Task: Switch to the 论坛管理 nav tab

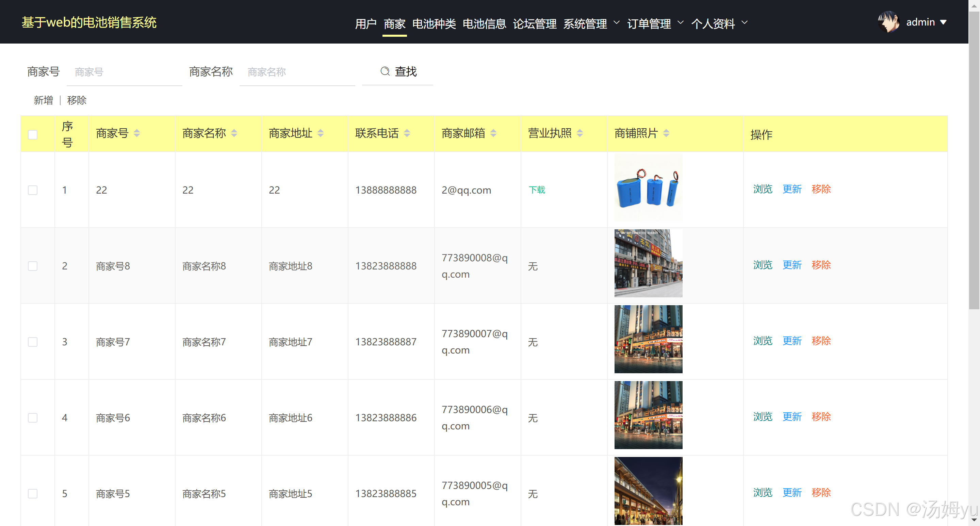Action: pos(534,23)
